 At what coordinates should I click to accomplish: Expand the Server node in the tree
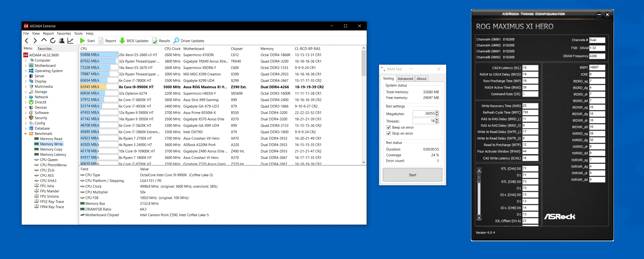click(x=26, y=76)
